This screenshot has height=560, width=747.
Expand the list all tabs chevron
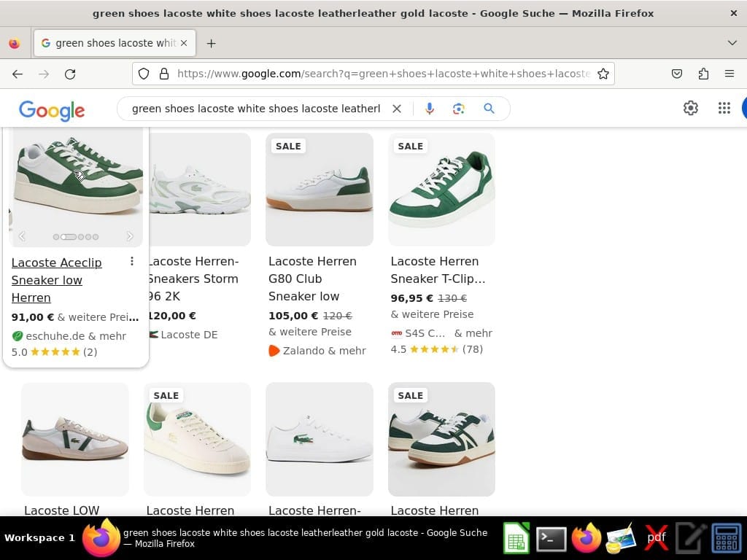click(732, 43)
